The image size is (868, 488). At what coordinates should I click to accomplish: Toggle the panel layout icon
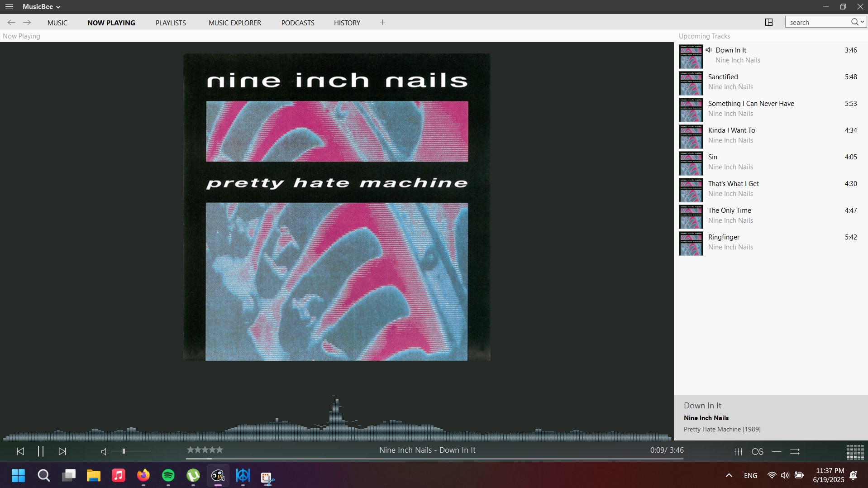click(769, 22)
